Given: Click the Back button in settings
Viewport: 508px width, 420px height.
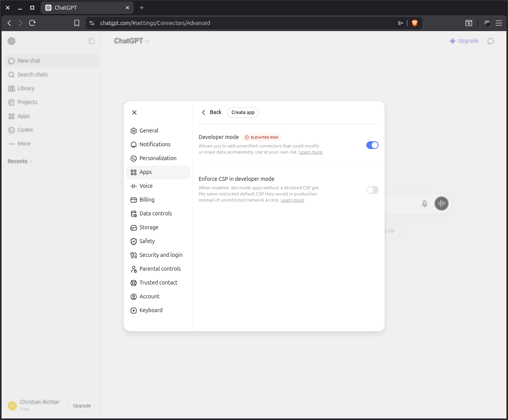Looking at the screenshot, I should click(212, 112).
